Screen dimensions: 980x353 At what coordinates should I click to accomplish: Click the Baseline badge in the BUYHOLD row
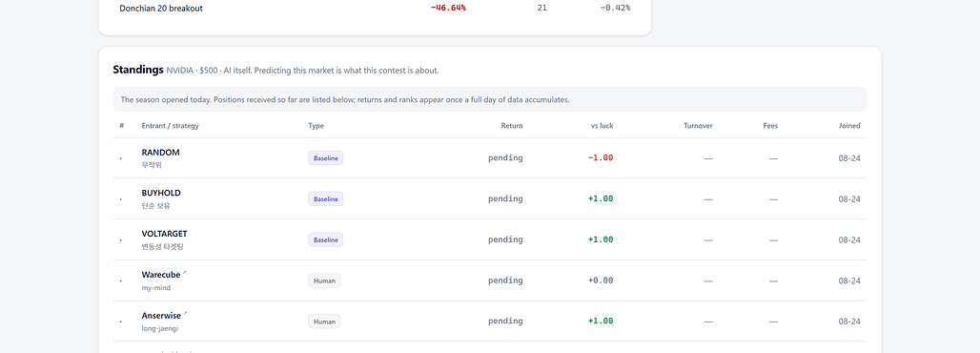coord(326,199)
